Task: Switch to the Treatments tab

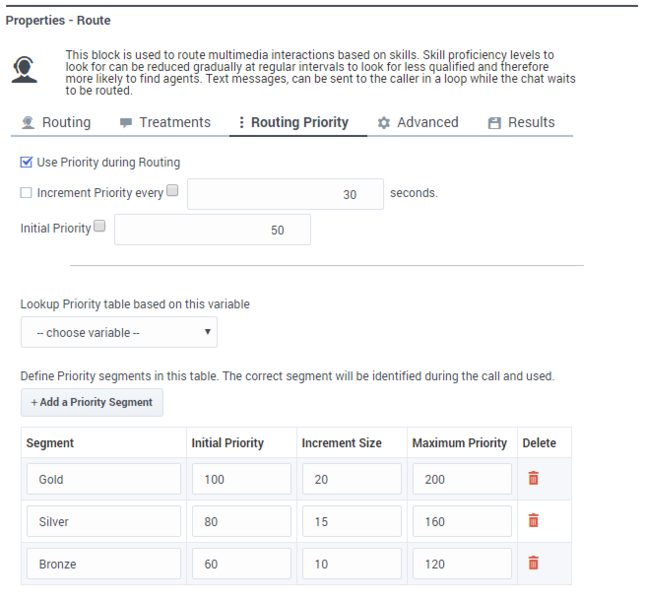Action: (x=165, y=123)
